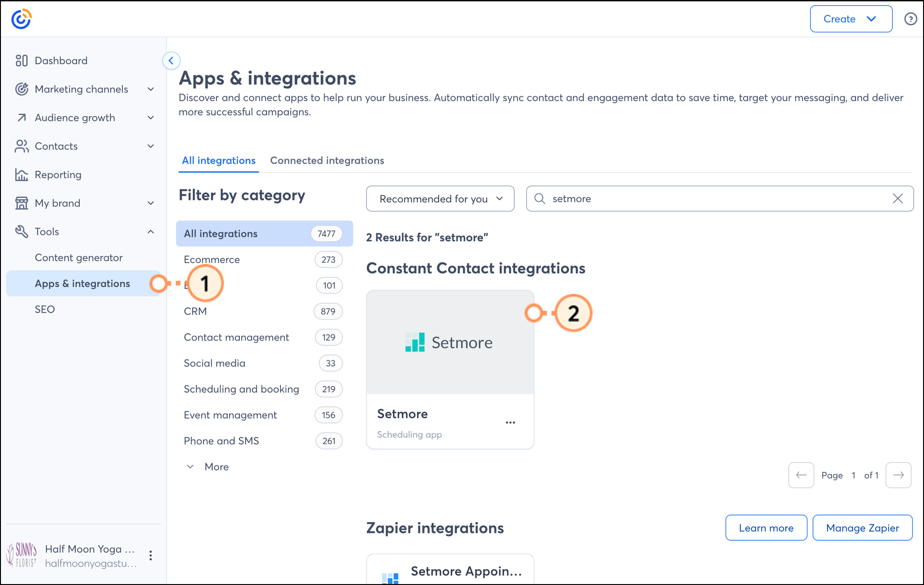The width and height of the screenshot is (924, 585).
Task: Collapse the sidebar with arrow button
Action: coord(171,61)
